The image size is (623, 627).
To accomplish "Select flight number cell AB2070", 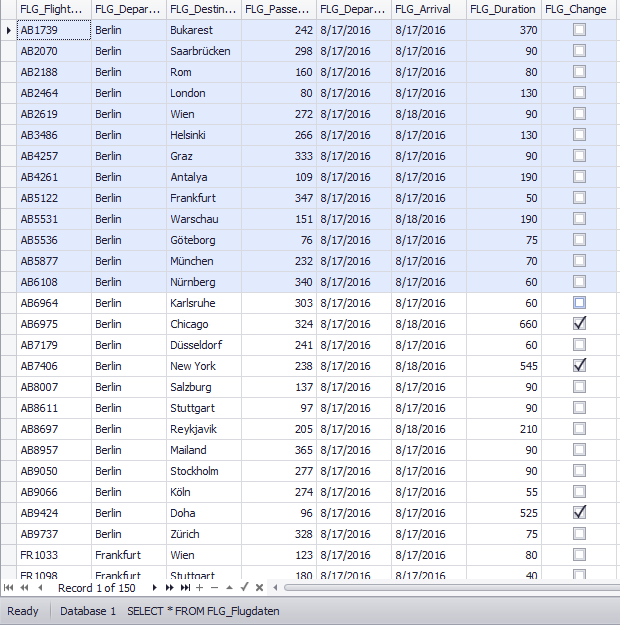I will [x=54, y=51].
